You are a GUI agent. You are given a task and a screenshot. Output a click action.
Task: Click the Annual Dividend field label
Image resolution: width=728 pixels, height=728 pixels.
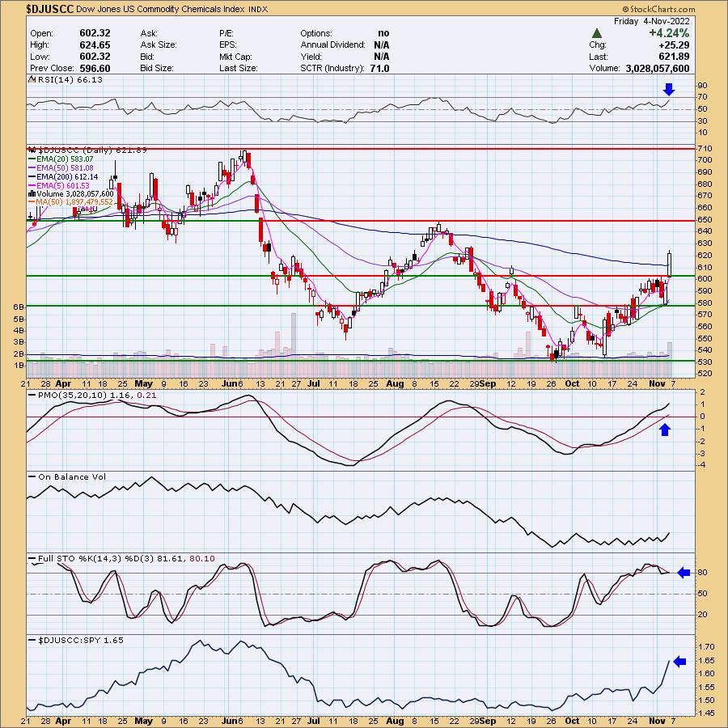333,45
